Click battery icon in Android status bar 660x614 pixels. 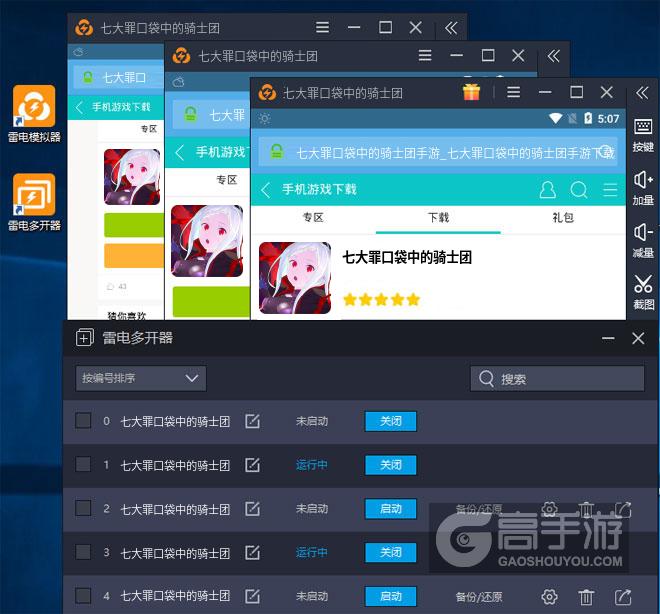click(x=588, y=118)
